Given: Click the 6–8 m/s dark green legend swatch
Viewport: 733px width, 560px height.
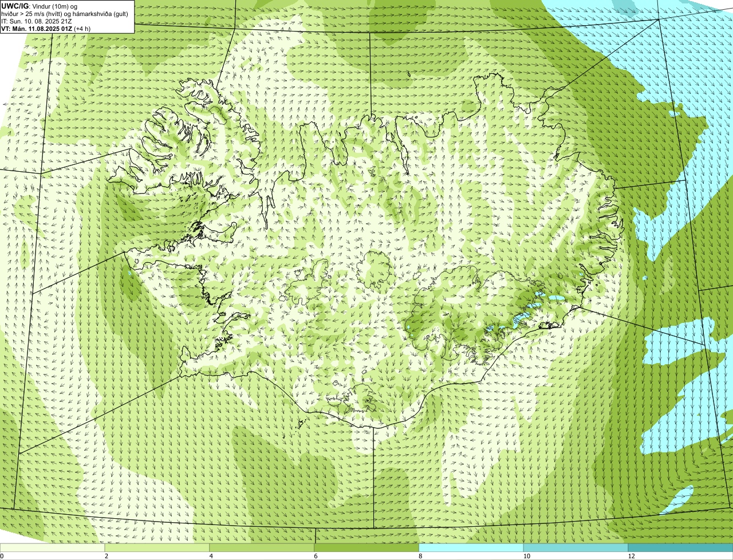Looking at the screenshot, I should [x=366, y=547].
